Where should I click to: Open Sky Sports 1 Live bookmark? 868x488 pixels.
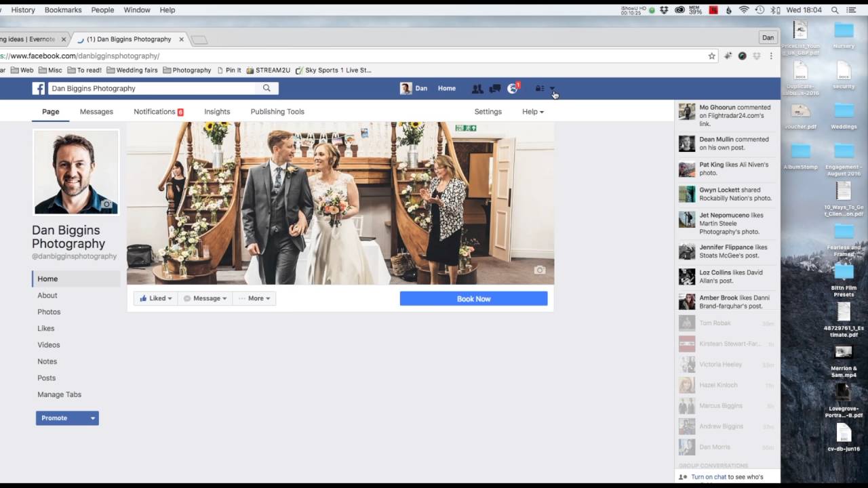[x=333, y=70]
